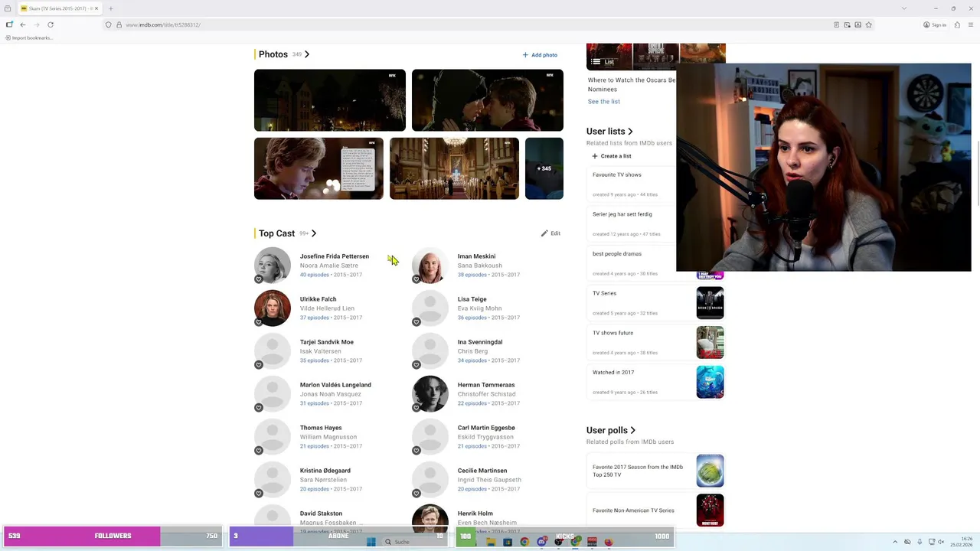Open the +345 more photos thumbnail
Screen dimensions: 980x551
tap(544, 168)
